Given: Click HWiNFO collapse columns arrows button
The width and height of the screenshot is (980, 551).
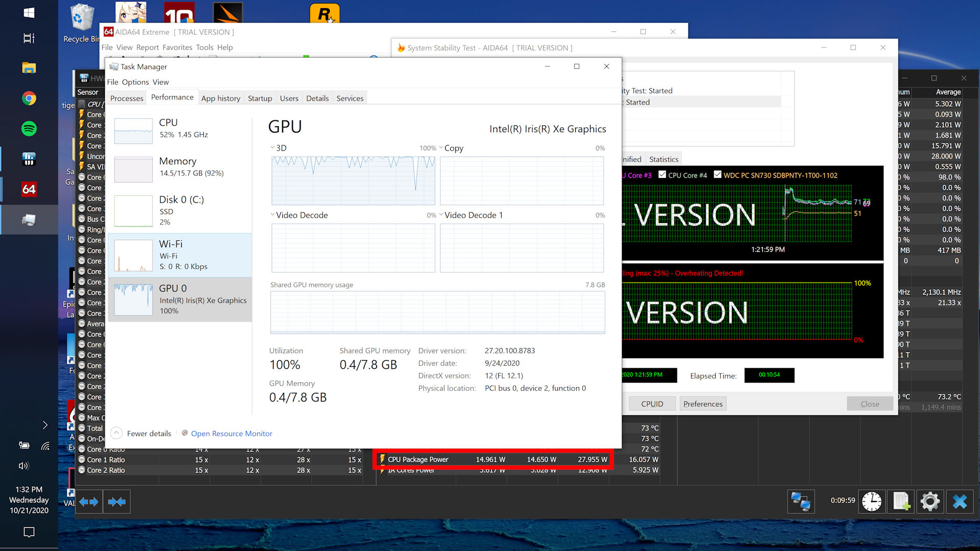Looking at the screenshot, I should [117, 502].
